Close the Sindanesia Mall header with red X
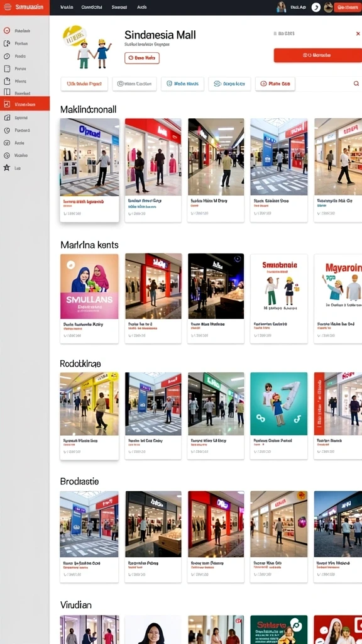This screenshot has width=362, height=644. coord(358,34)
